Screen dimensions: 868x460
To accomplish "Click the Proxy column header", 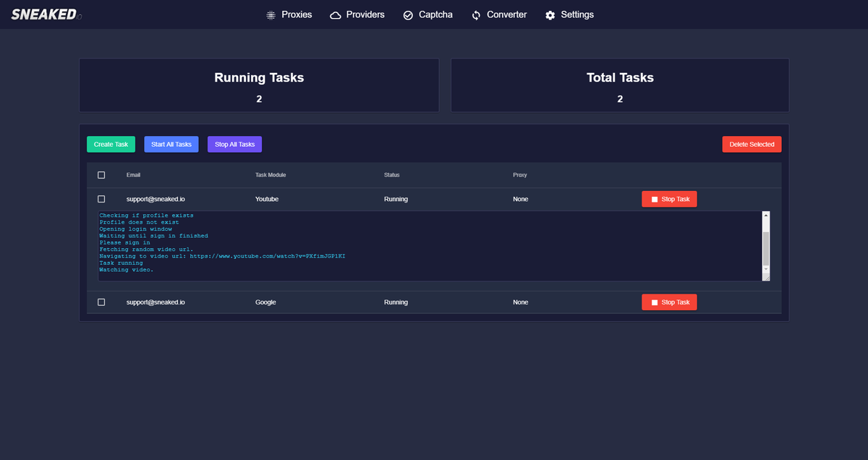I will (x=520, y=175).
